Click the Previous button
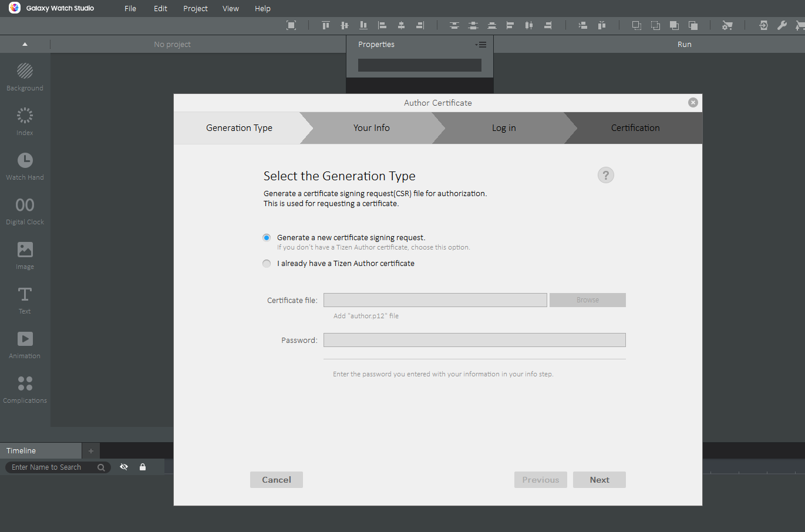This screenshot has width=805, height=532. click(x=541, y=480)
